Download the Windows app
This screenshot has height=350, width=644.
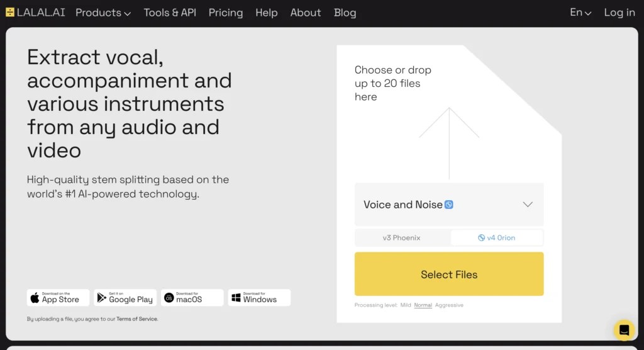pos(259,298)
